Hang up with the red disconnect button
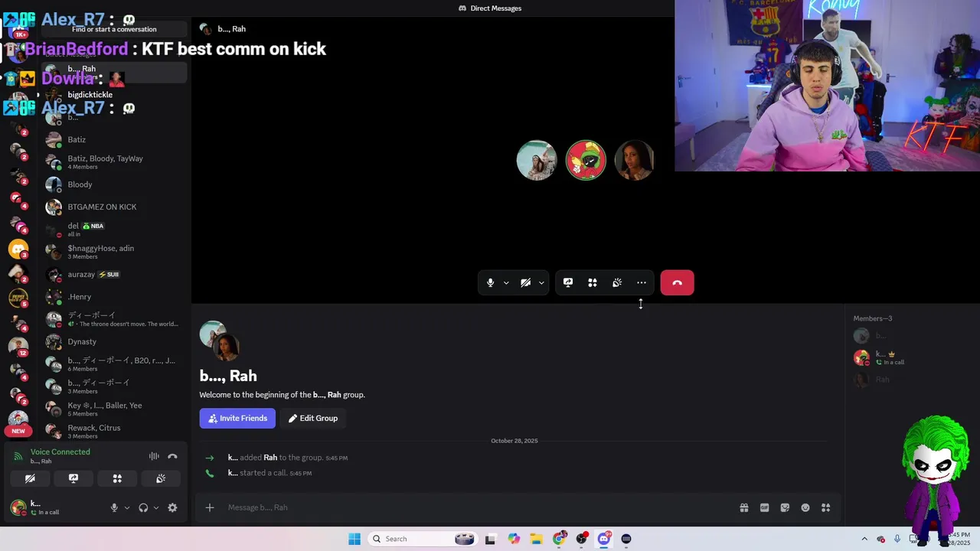 677,282
